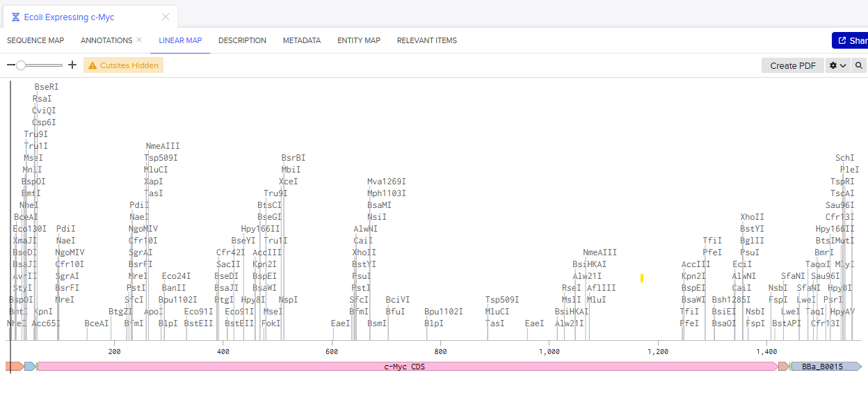Switch to the Metadata tab
Viewport: 868px width, 393px height.
click(x=302, y=40)
